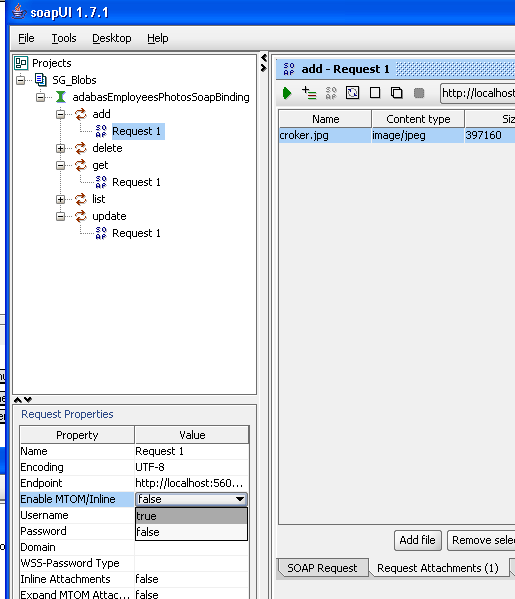Click the add operation icon
This screenshot has height=599, width=515.
click(81, 114)
